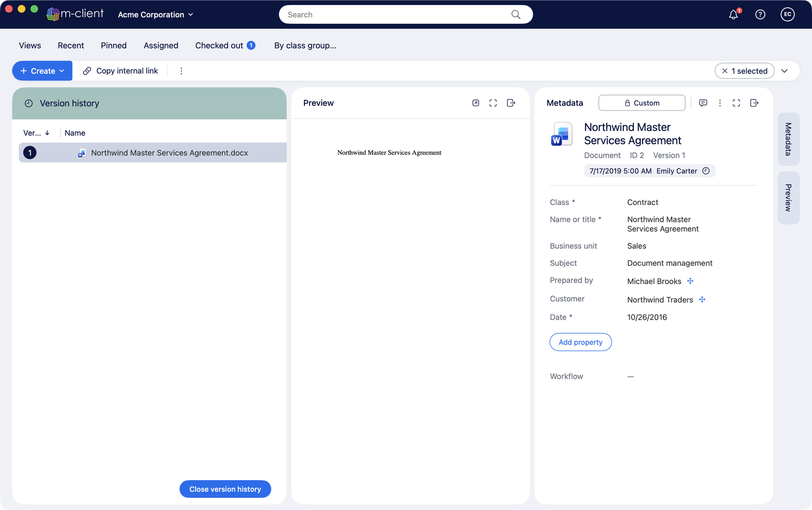This screenshot has width=812, height=510.
Task: Open Metadata panel more options menu
Action: [720, 103]
